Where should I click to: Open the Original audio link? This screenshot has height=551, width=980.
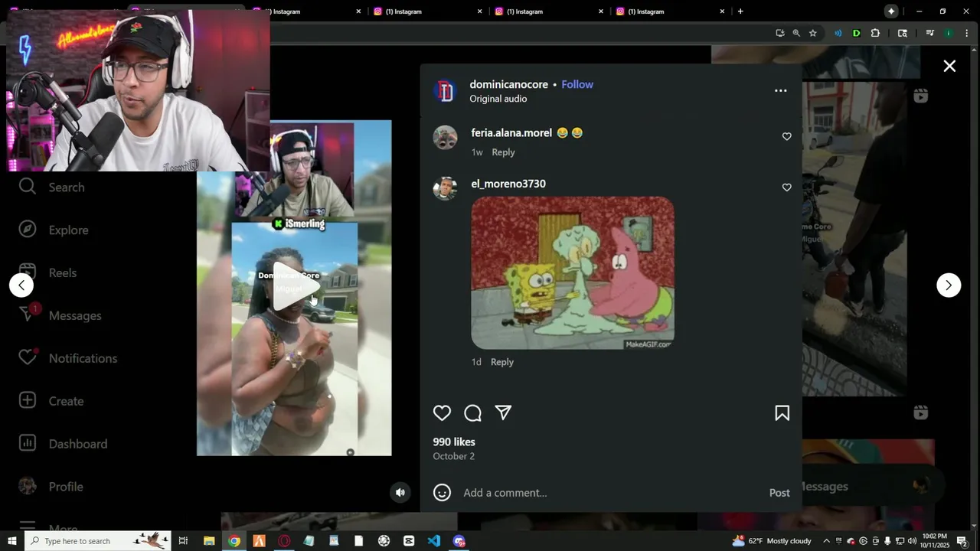498,99
